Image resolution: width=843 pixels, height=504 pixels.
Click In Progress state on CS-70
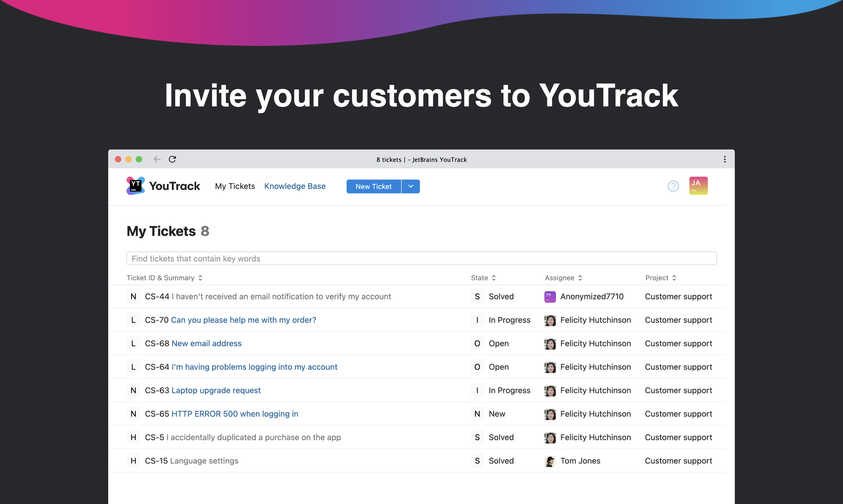point(509,320)
